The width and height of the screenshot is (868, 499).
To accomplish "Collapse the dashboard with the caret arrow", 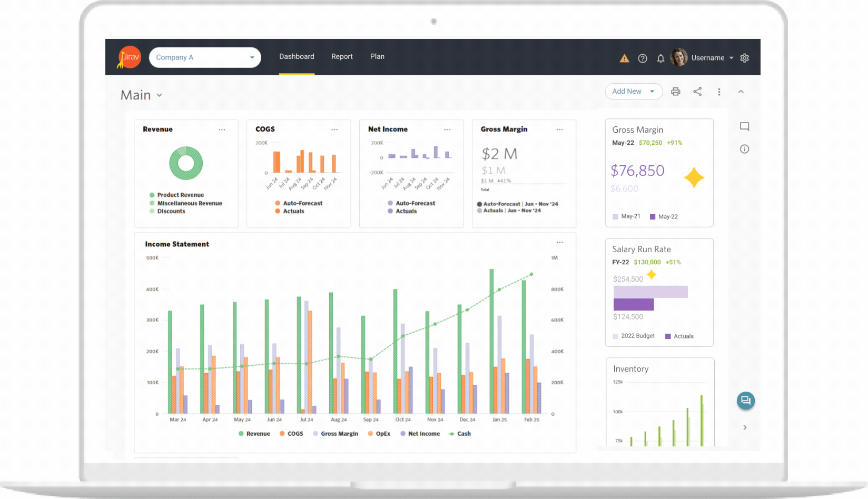I will (x=741, y=91).
